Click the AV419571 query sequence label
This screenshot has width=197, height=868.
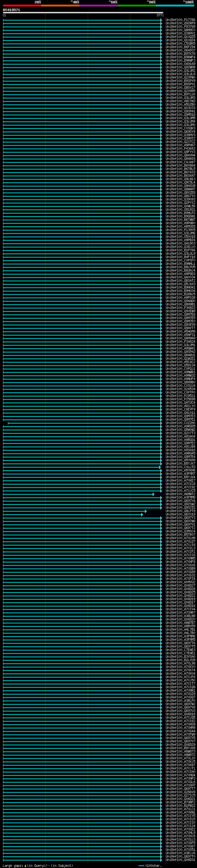coord(11,10)
